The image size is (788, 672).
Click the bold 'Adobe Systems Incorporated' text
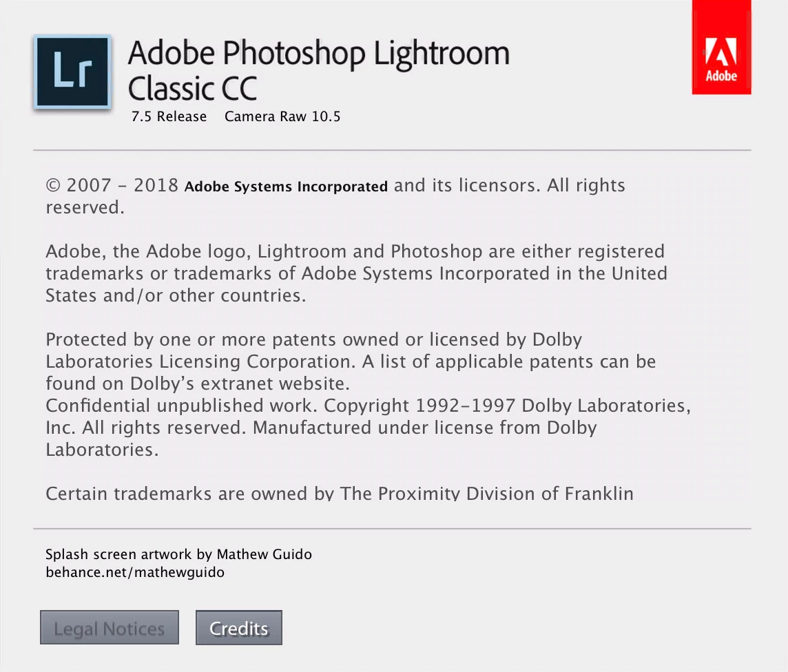(x=286, y=187)
